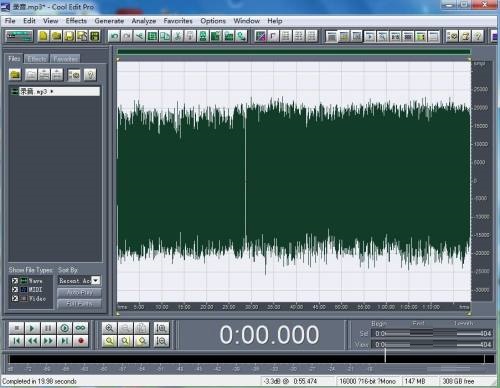The image size is (500, 388).
Task: Click the New file icon in the main toolbar
Action: pos(43,36)
